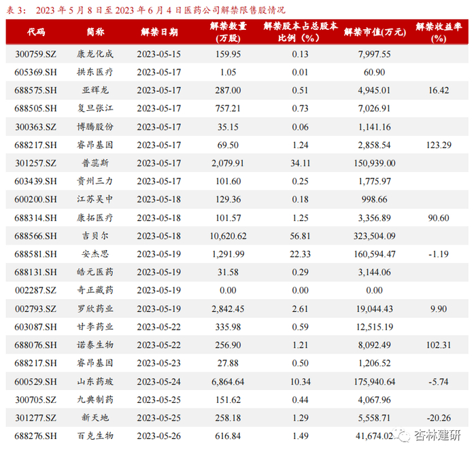The image size is (476, 456).
Task: Select the 9.90 yield value
Action: [x=439, y=309]
